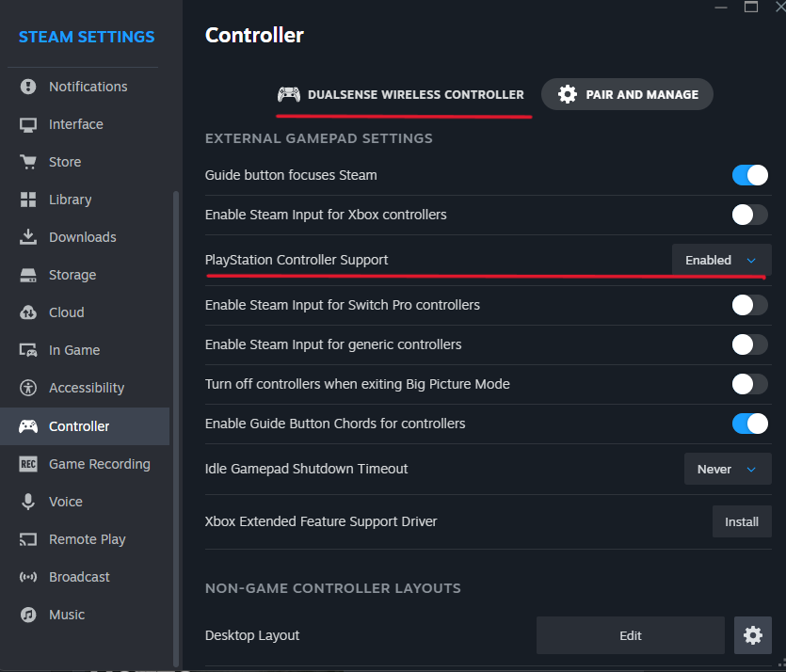Click the gamepad icon beside DualSense Wireless Controller

coord(289,94)
